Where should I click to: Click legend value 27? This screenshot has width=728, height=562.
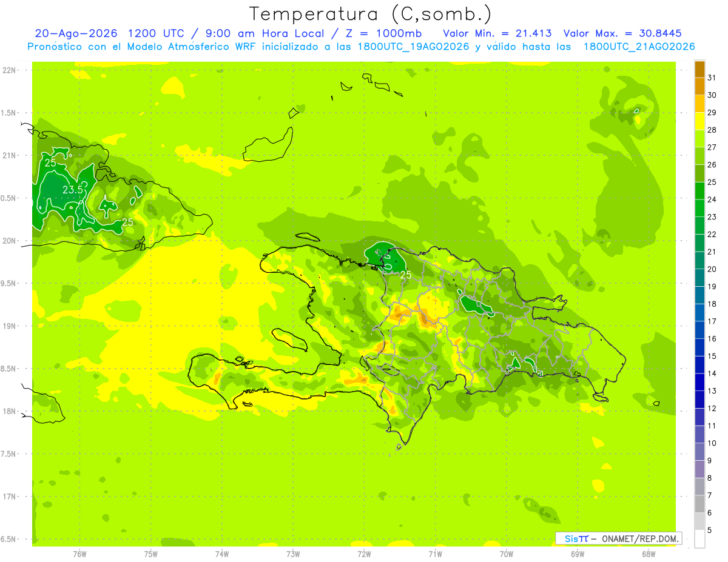712,147
